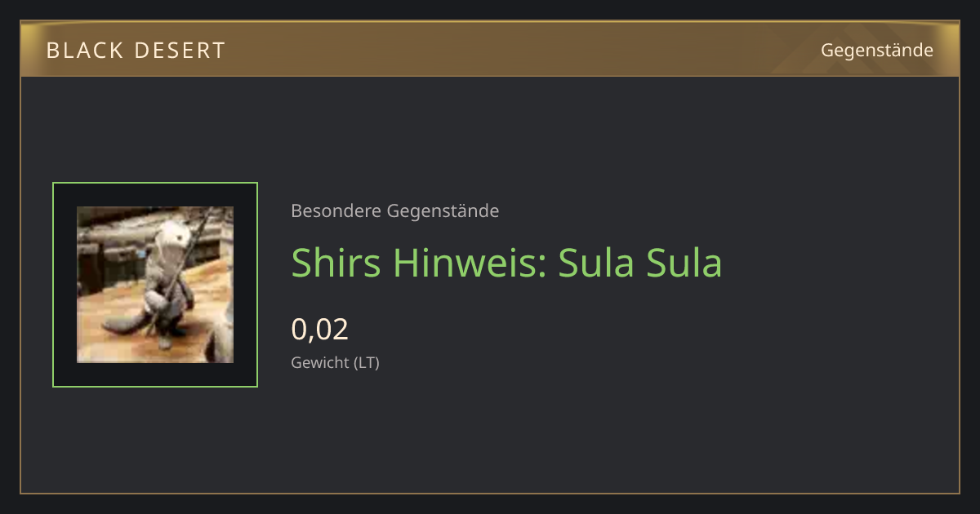This screenshot has width=980, height=514.
Task: Click the BLACK DESERT logo text
Action: point(136,51)
